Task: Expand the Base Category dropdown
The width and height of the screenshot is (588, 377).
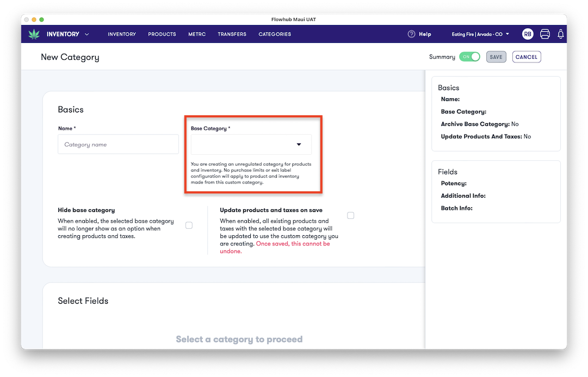Action: (299, 144)
